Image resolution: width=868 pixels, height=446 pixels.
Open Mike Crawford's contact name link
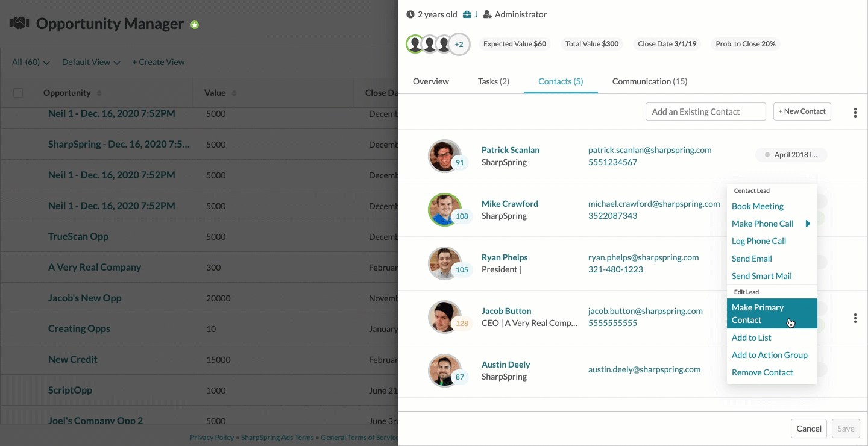tap(510, 204)
